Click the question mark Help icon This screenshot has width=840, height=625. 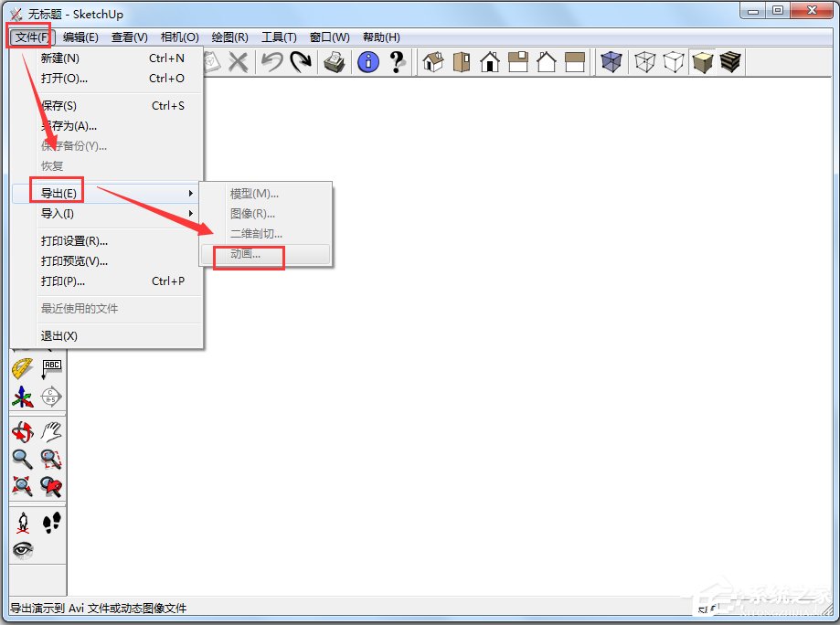point(397,62)
